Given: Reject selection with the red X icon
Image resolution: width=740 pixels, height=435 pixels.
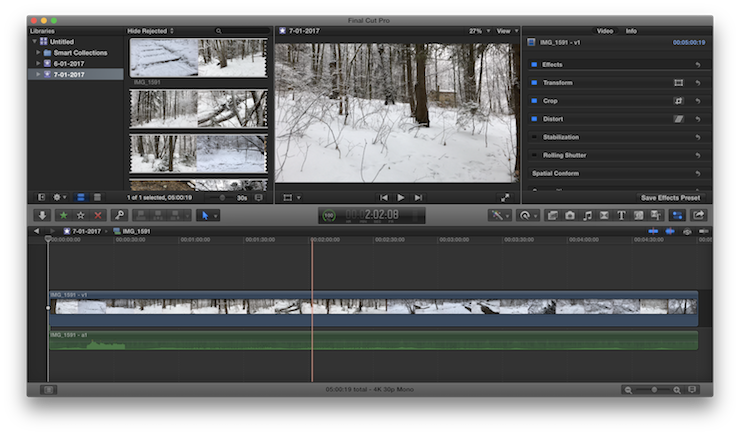Looking at the screenshot, I should (98, 215).
